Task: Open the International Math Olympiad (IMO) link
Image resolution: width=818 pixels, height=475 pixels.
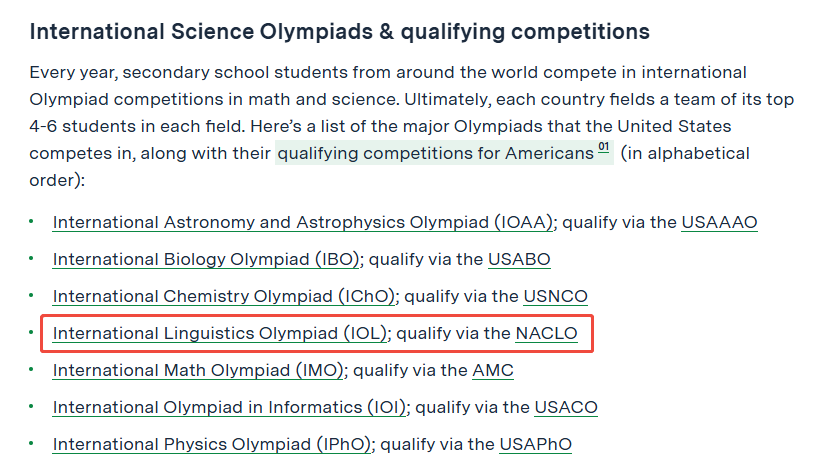Action: [198, 371]
